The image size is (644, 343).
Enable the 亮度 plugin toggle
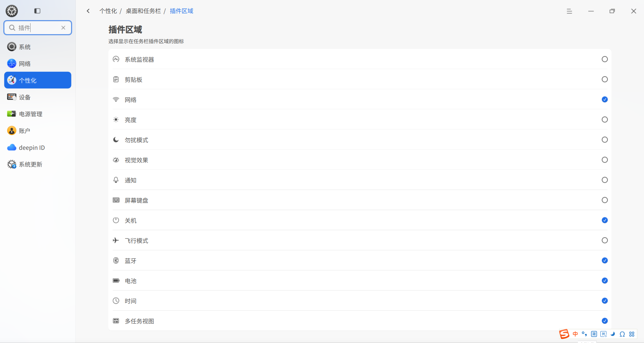tap(605, 120)
